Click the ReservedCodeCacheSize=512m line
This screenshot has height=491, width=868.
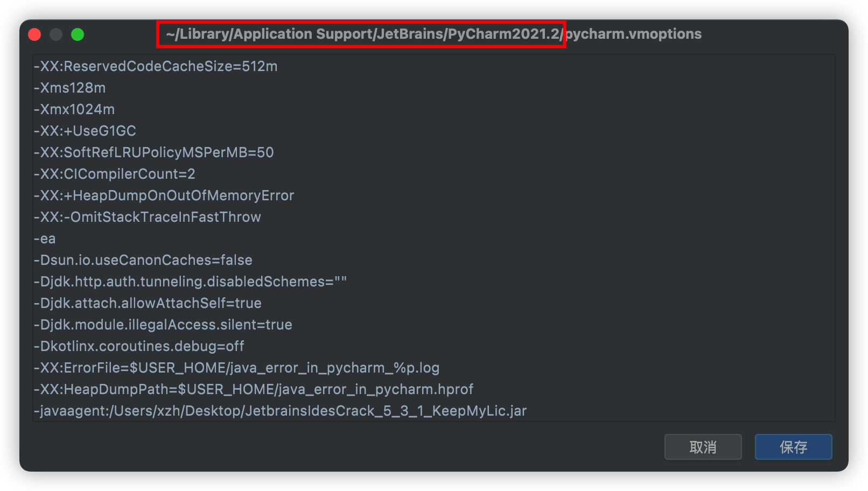[x=156, y=66]
